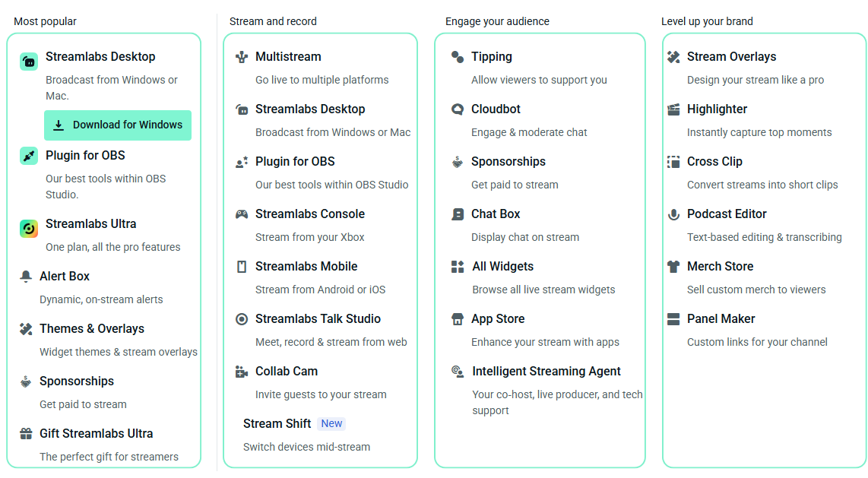Click the Collab Cam icon
The width and height of the screenshot is (868, 478).
click(241, 371)
